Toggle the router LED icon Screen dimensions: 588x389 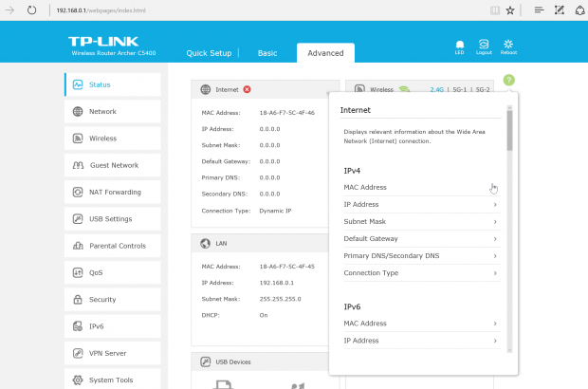click(x=460, y=45)
